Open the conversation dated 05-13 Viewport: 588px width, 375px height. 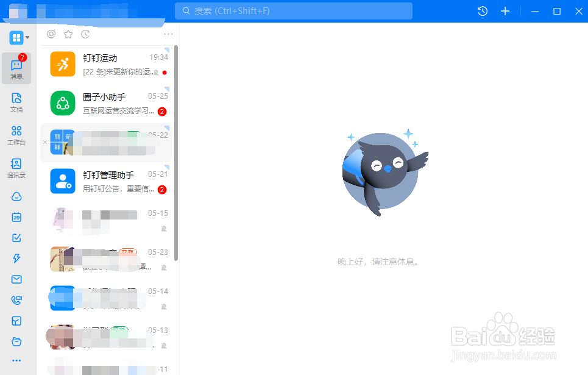pyautogui.click(x=106, y=337)
